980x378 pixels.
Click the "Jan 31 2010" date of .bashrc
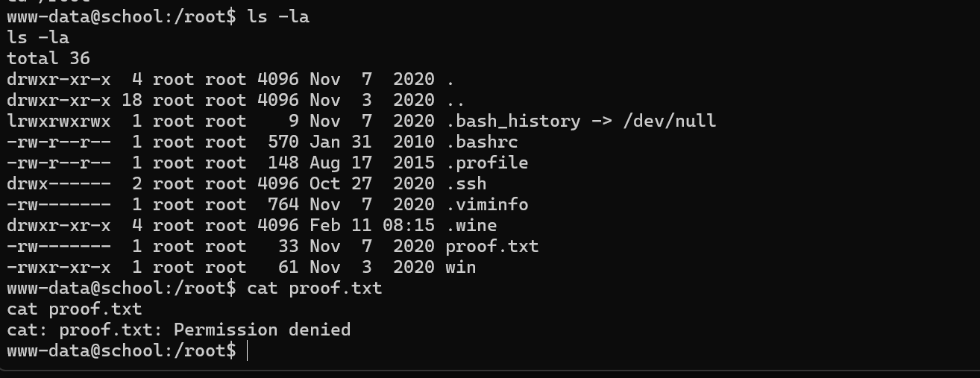pyautogui.click(x=371, y=142)
